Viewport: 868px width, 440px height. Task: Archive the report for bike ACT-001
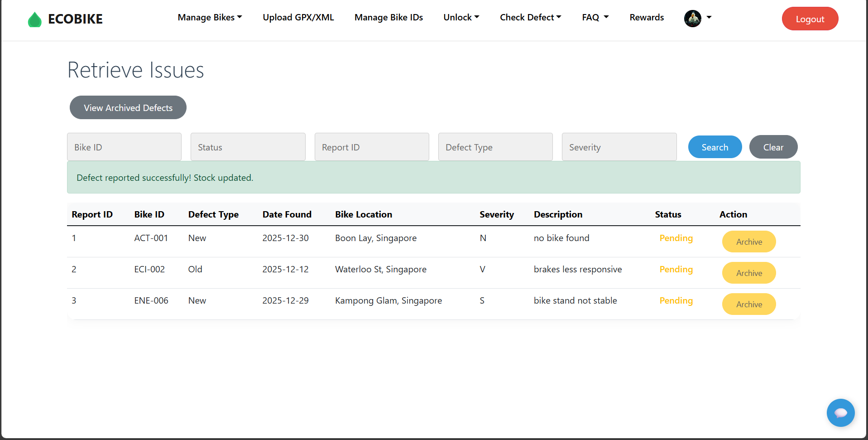click(748, 242)
